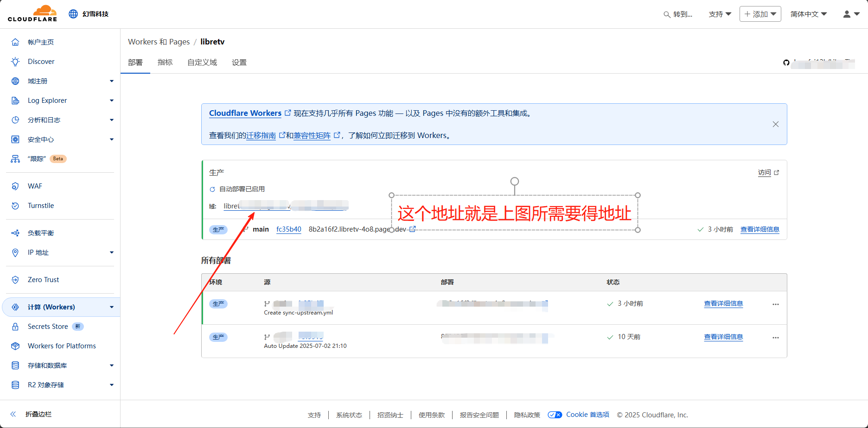Click 报告安全问题 in the footer
Image resolution: width=868 pixels, height=428 pixels.
[x=479, y=415]
